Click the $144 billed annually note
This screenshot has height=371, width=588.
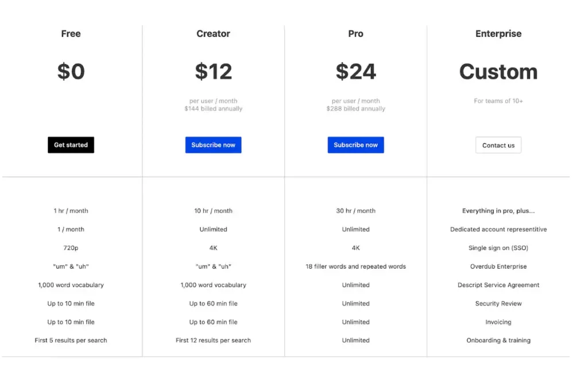pos(213,109)
